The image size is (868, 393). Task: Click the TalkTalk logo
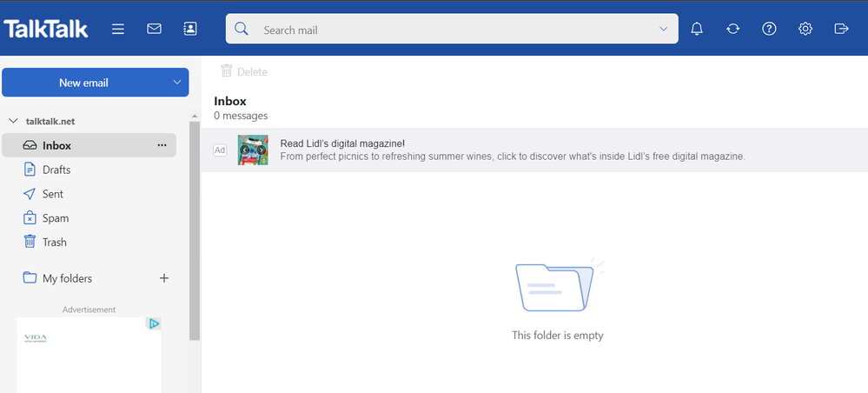tap(46, 29)
